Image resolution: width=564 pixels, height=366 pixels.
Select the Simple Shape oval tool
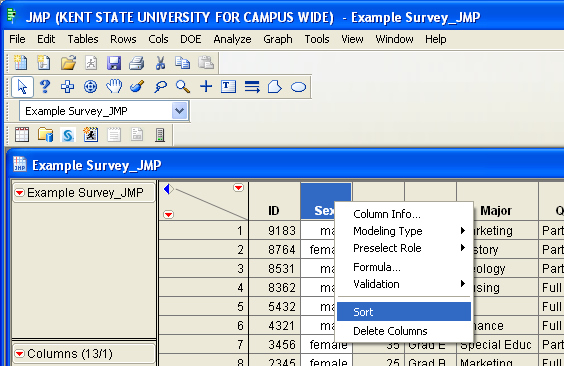click(x=298, y=87)
